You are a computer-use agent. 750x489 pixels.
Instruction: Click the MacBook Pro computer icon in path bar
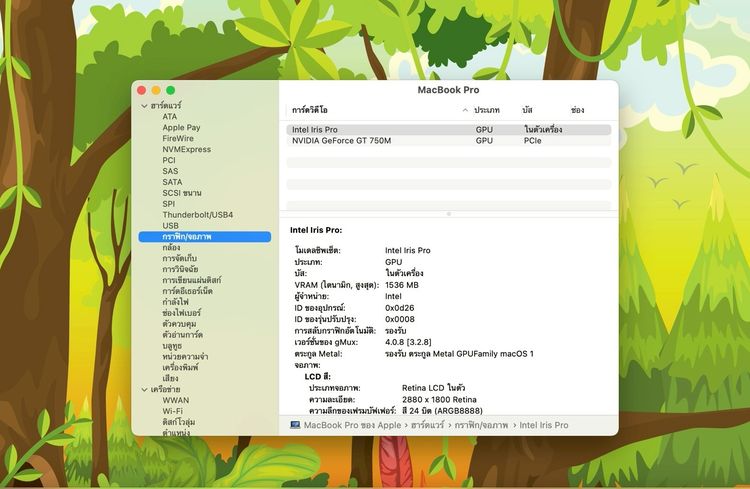point(295,425)
